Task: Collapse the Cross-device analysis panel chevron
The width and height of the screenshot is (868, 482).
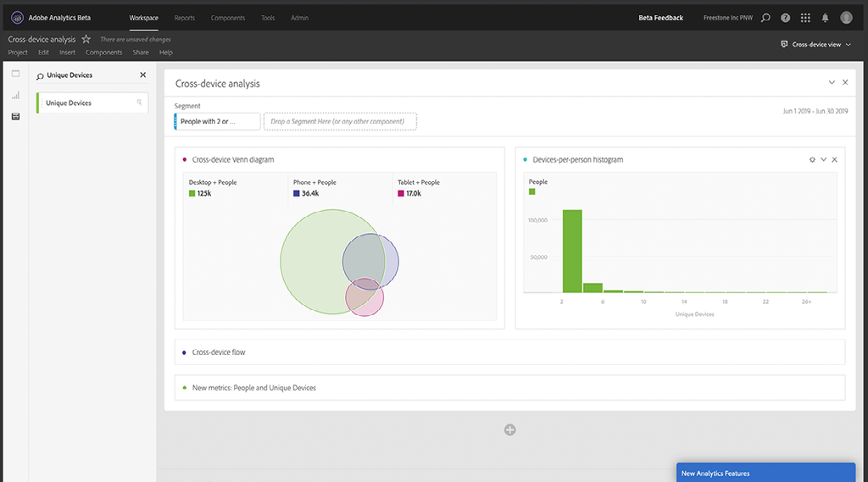Action: click(x=832, y=82)
